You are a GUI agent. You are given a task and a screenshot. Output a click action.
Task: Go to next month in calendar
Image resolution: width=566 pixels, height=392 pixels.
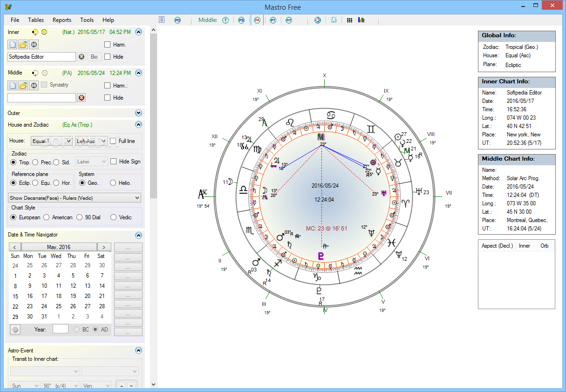104,247
